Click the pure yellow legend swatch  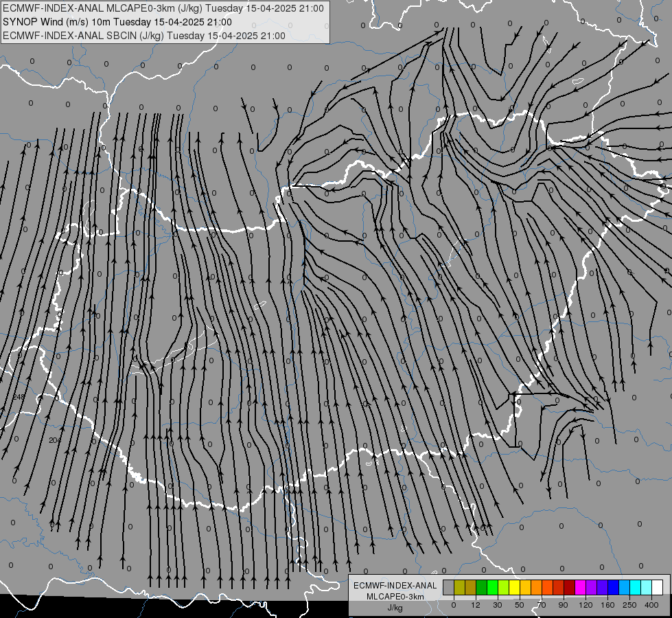point(515,588)
